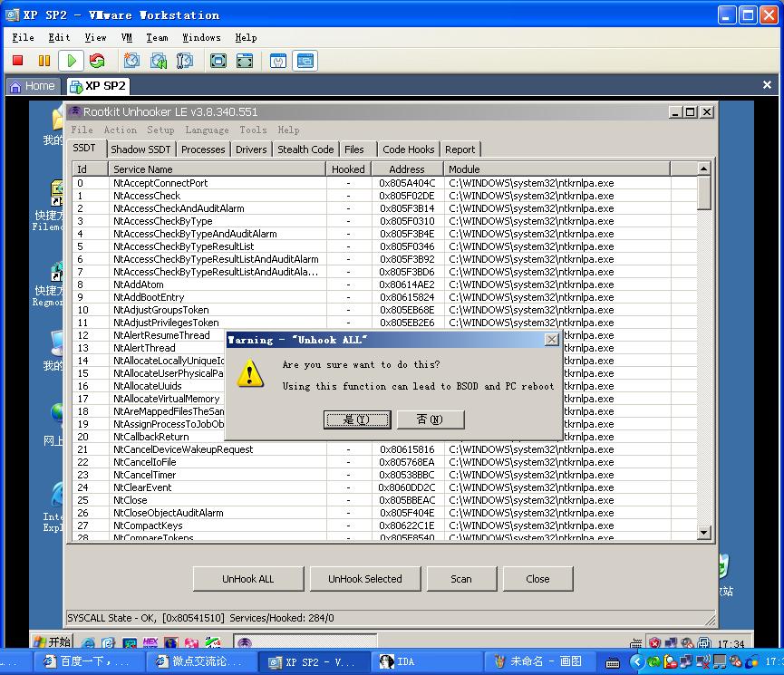
Task: Click the Reset VM icon in toolbar
Action: tap(97, 61)
